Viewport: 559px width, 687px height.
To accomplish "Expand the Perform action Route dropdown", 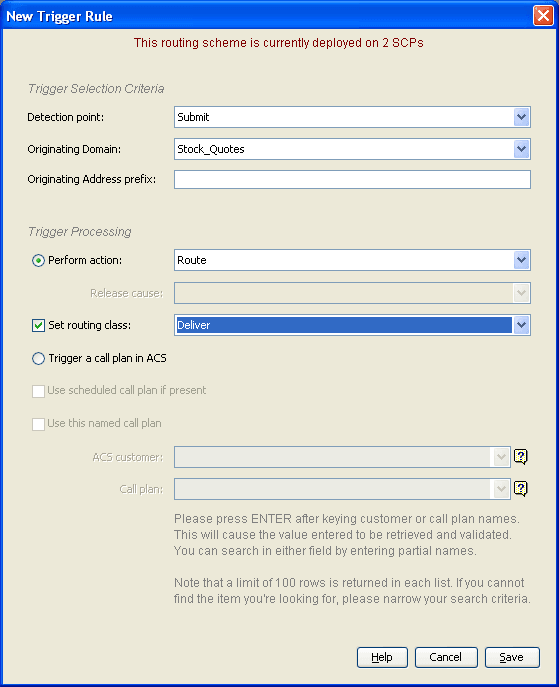I will [x=521, y=260].
